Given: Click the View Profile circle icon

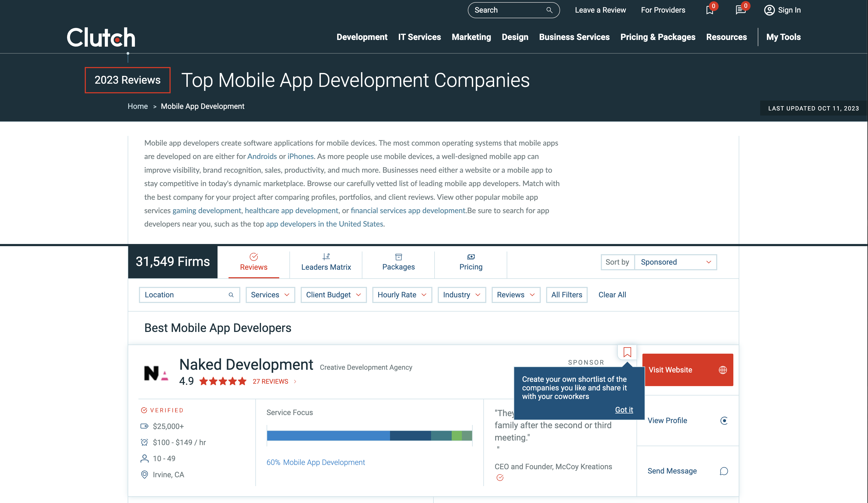Looking at the screenshot, I should tap(724, 420).
